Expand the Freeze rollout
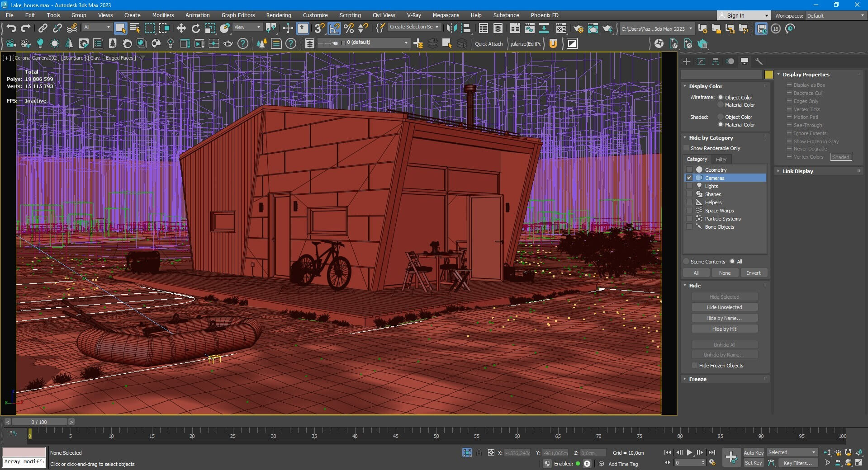 click(x=697, y=379)
